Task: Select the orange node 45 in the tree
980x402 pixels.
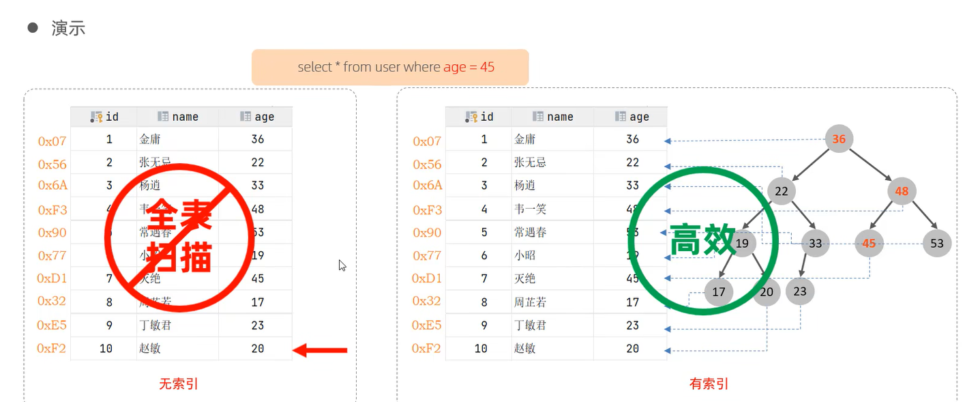Action: 868,243
